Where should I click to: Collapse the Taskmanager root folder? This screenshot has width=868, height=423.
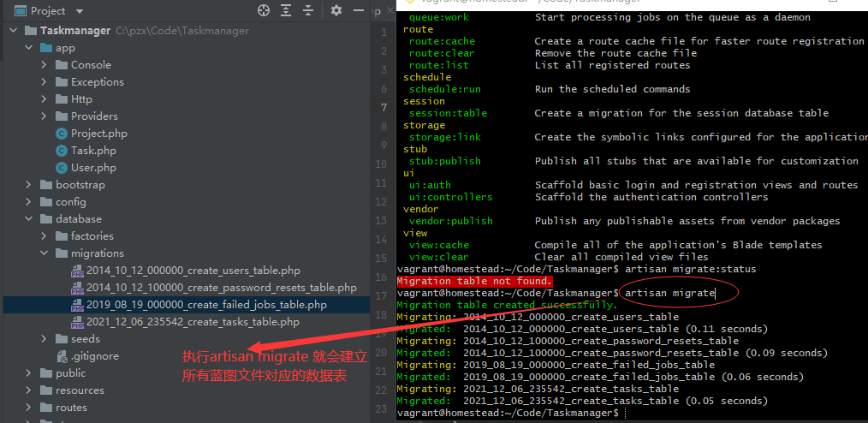[14, 31]
